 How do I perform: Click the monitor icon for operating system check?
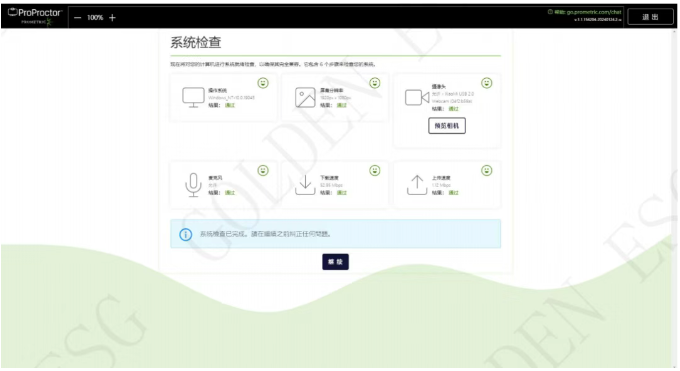pyautogui.click(x=193, y=98)
